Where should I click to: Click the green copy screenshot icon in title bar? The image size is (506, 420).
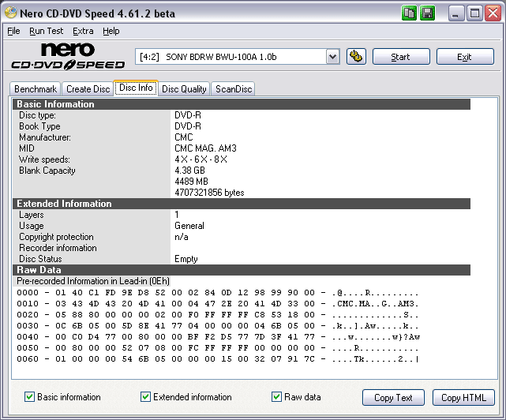tap(409, 13)
